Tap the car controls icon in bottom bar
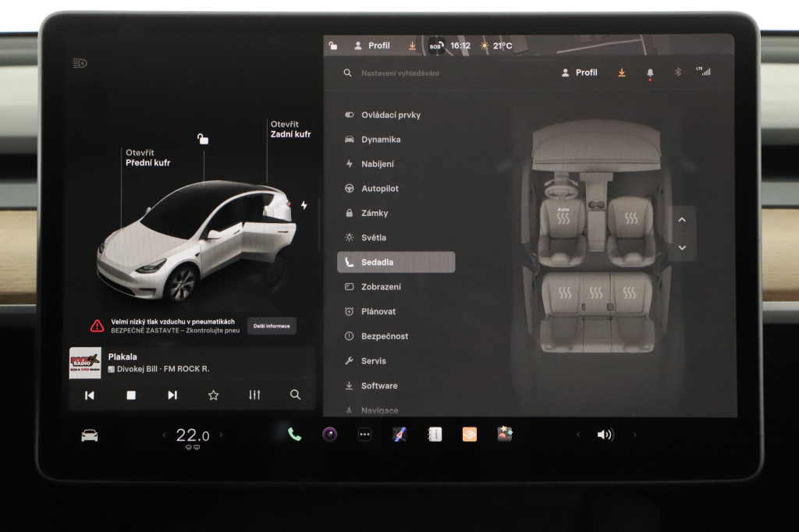This screenshot has width=799, height=532. tap(90, 436)
